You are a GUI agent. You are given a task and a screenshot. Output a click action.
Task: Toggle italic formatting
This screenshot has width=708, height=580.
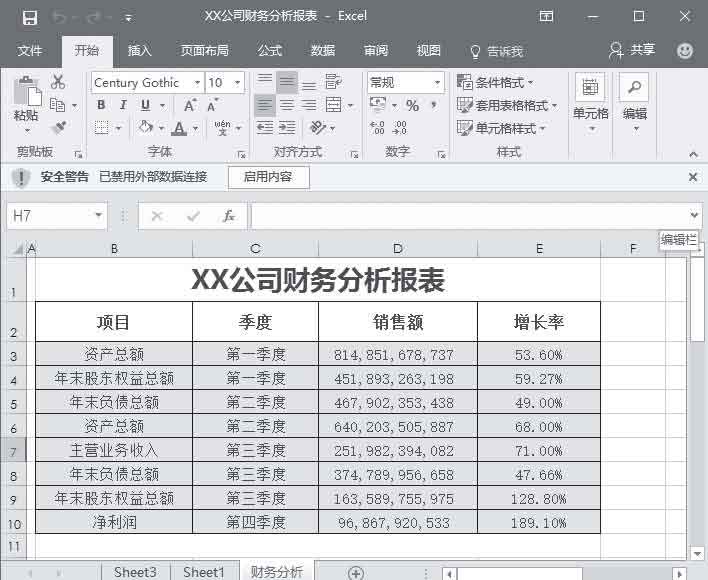coord(123,105)
